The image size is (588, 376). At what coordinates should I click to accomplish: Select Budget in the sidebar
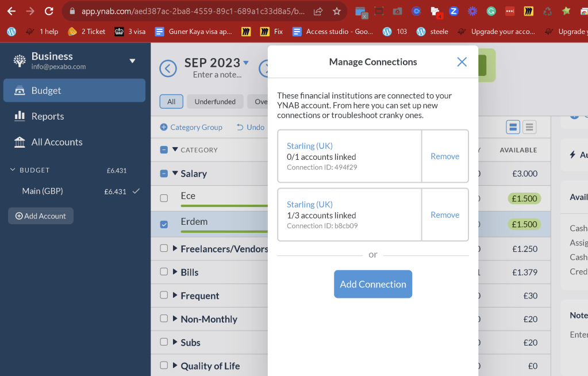(74, 90)
